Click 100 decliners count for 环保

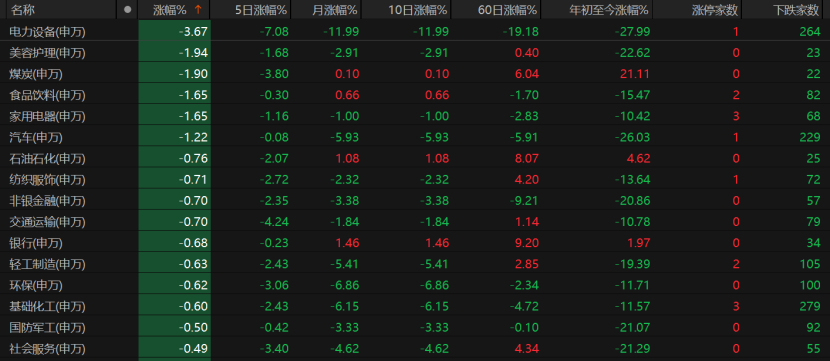coord(810,285)
